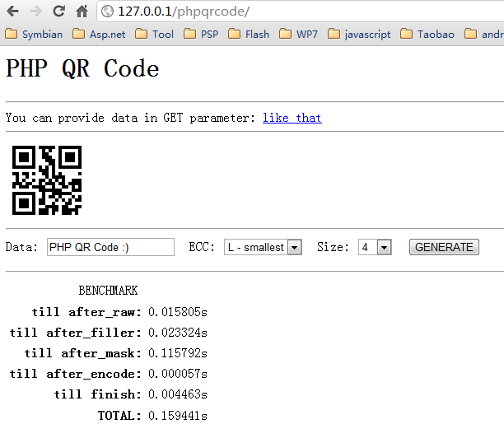Click the browser Forward arrow
Screen dimensions: 504x438
(35, 12)
